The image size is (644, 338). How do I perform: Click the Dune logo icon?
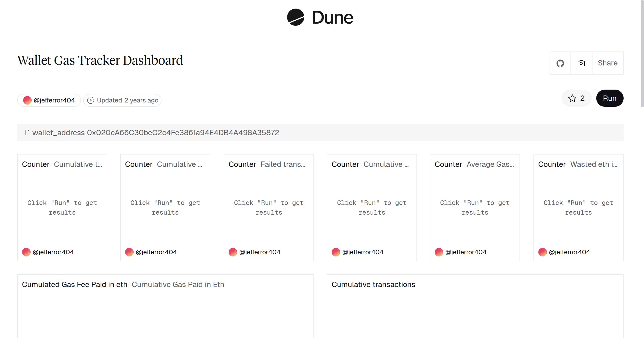click(295, 17)
